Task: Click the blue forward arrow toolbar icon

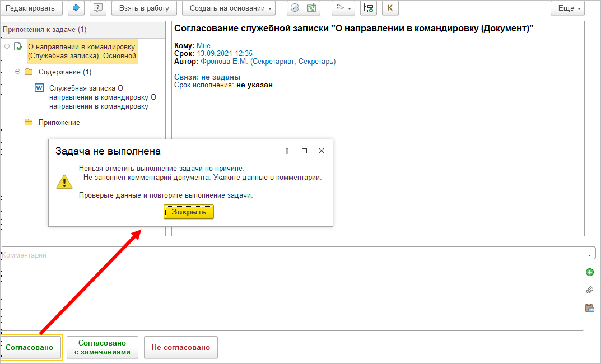Action: (76, 8)
